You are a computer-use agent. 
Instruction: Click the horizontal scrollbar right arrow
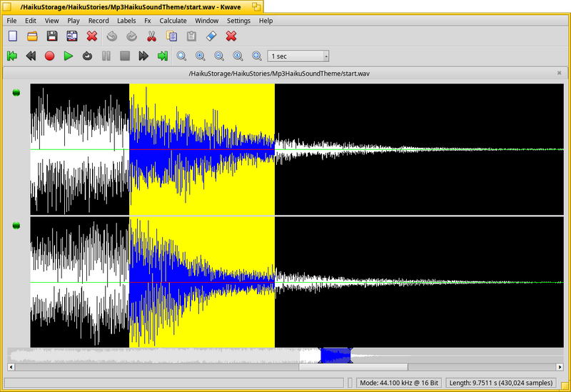[560, 367]
